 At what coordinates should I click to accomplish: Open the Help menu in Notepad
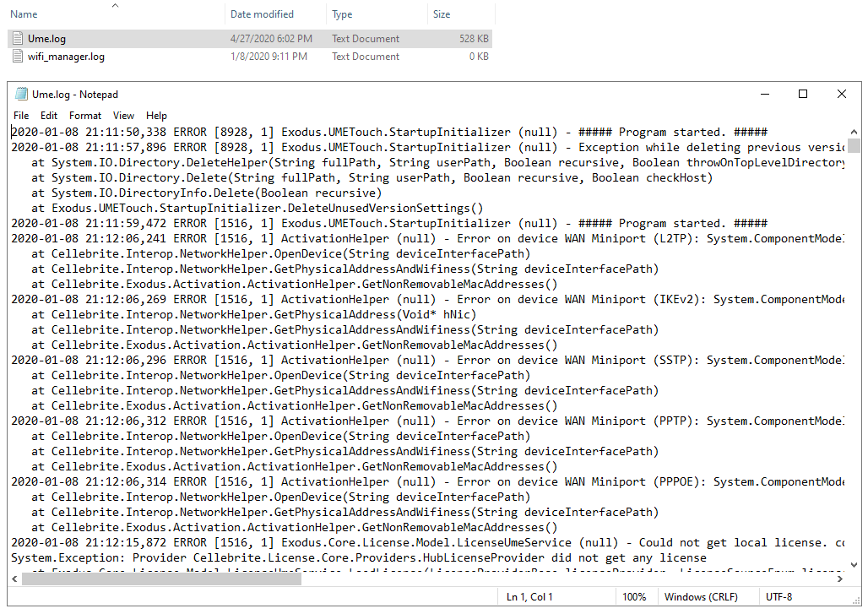(156, 115)
